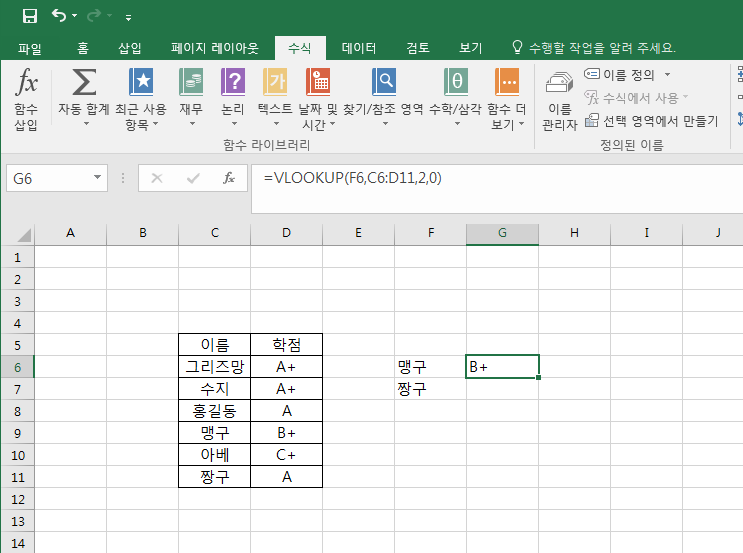Viewport: 743px width, 553px height.
Task: Open the 이름 관리자 icon
Action: click(560, 83)
